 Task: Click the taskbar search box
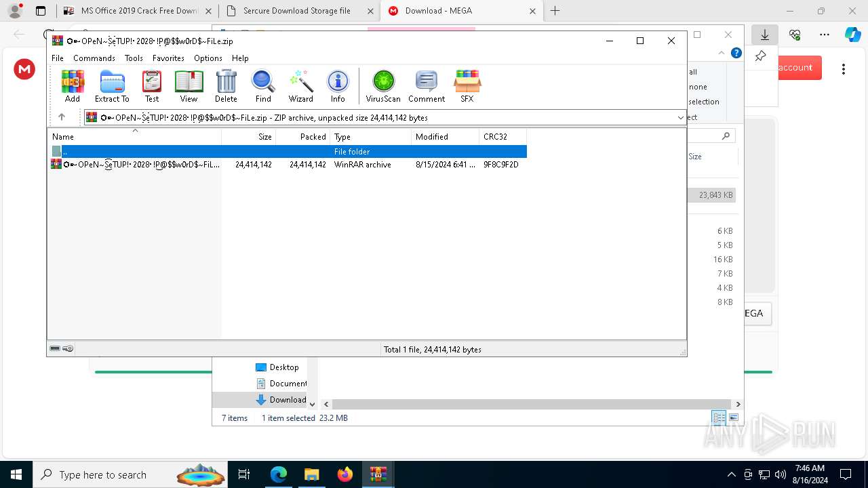[132, 474]
